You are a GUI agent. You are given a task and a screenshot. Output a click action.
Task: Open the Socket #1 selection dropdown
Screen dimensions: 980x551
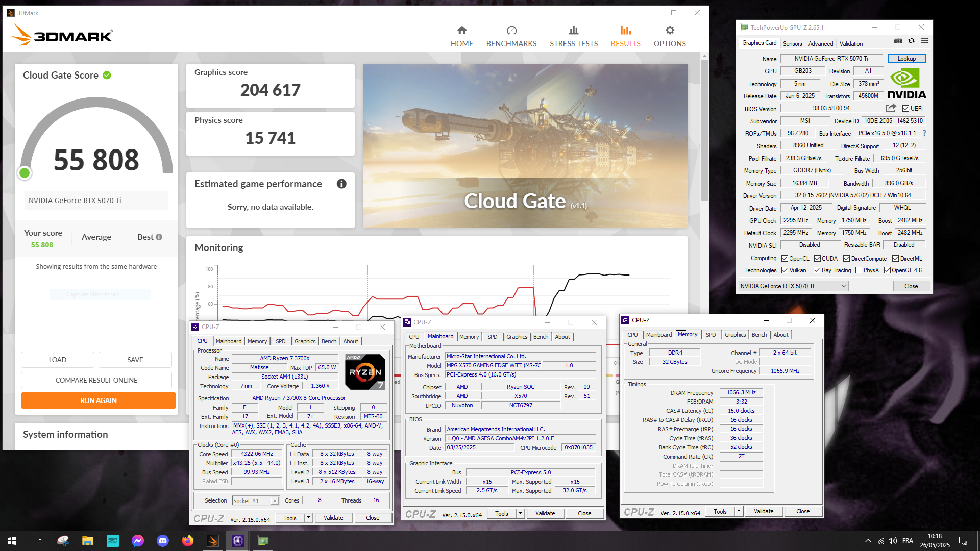pyautogui.click(x=255, y=501)
